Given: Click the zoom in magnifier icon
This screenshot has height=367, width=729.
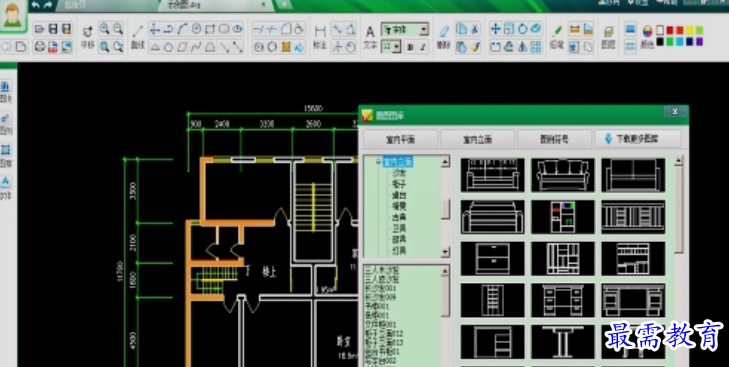Looking at the screenshot, I should coord(105,29).
